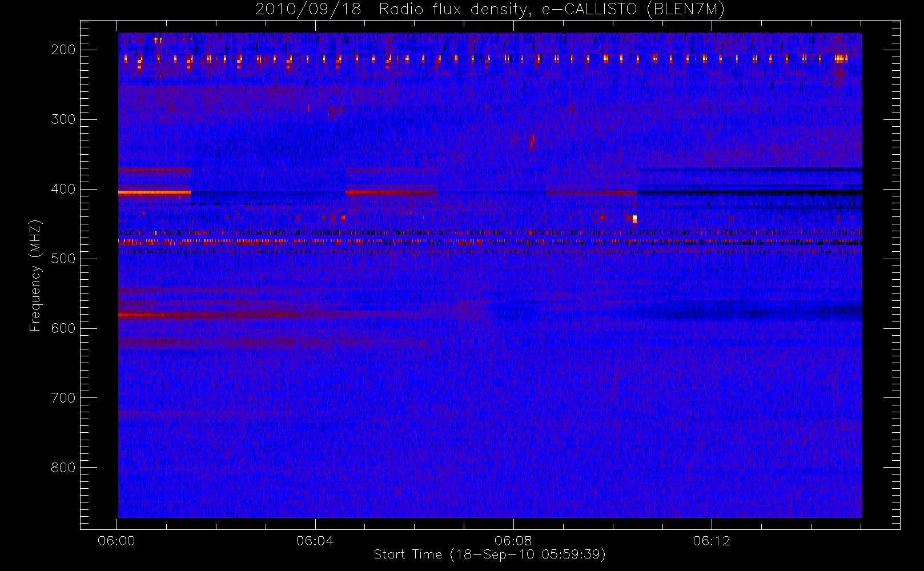Select the 200 frequency tick label
924x571 pixels.
click(63, 50)
